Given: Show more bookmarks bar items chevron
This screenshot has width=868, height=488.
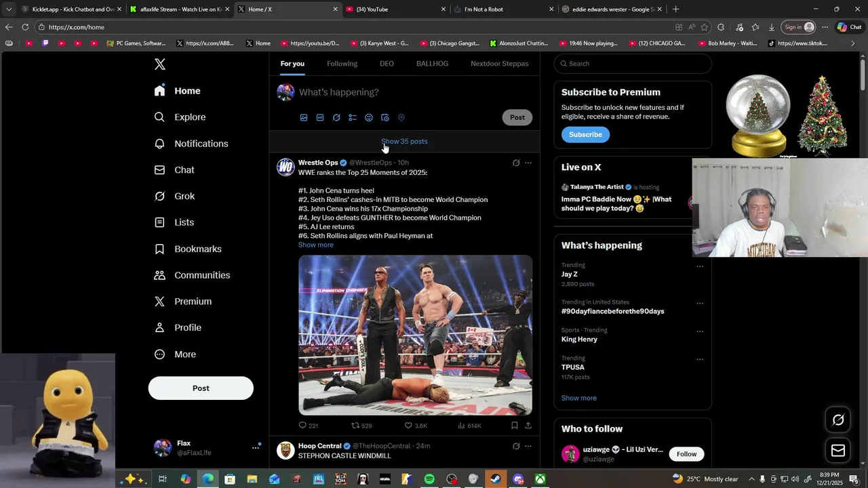Looking at the screenshot, I should [853, 43].
